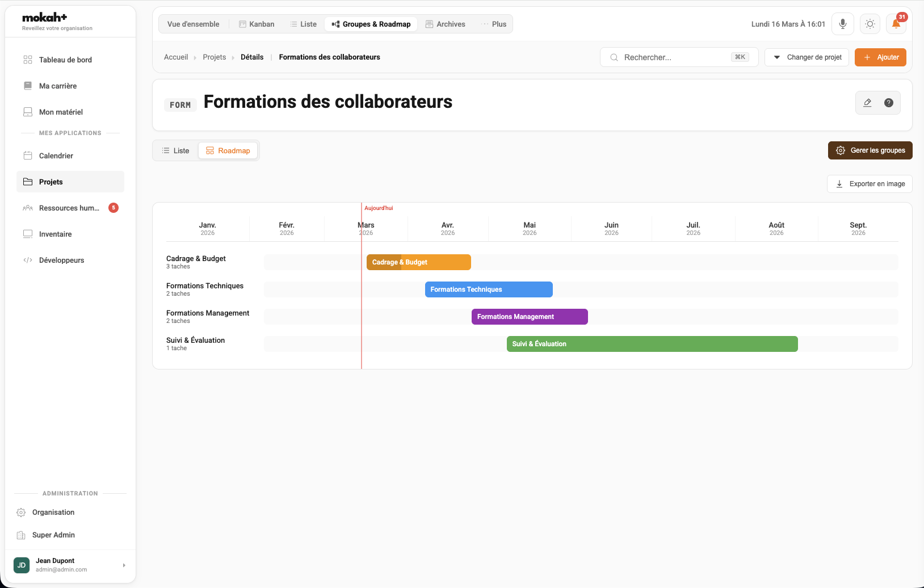The width and height of the screenshot is (924, 588).
Task: Open the Plus menu in the top bar
Action: click(x=494, y=24)
